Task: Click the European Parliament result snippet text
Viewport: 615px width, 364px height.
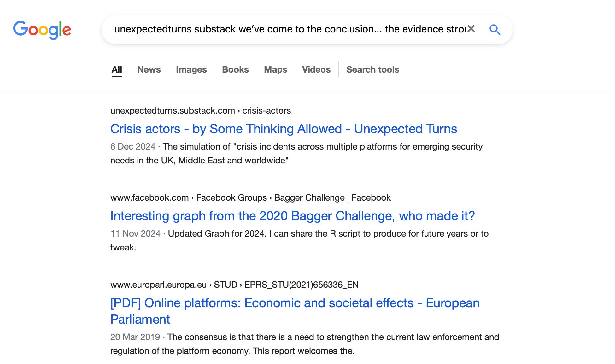Action: [x=305, y=344]
